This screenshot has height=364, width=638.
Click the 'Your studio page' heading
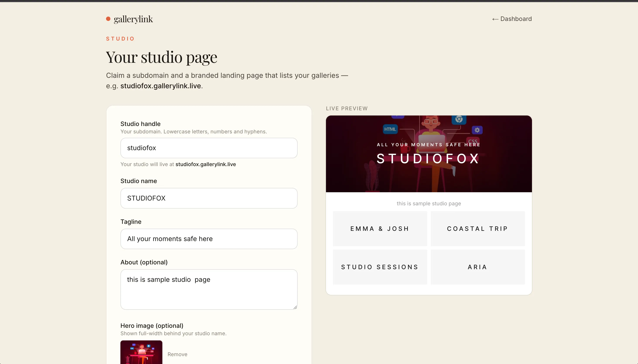coord(161,57)
